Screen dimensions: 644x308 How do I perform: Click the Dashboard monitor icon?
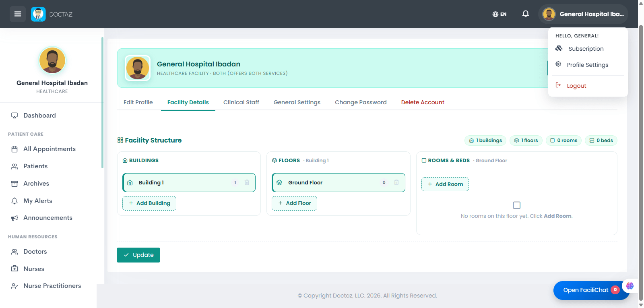[x=14, y=116]
